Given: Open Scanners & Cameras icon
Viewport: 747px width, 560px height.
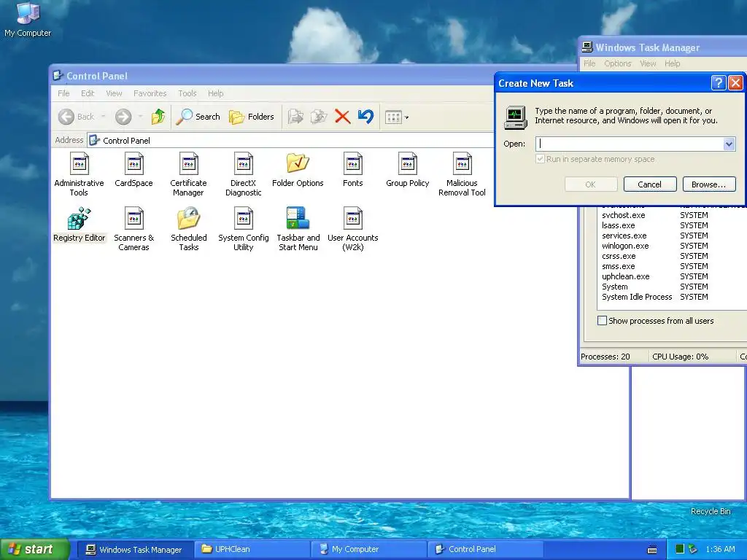Looking at the screenshot, I should point(133,229).
